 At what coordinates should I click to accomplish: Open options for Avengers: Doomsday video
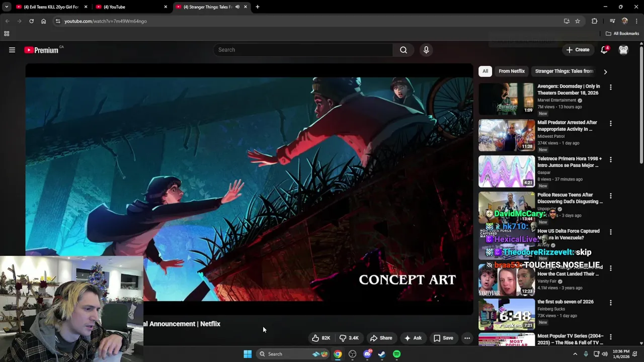(611, 87)
